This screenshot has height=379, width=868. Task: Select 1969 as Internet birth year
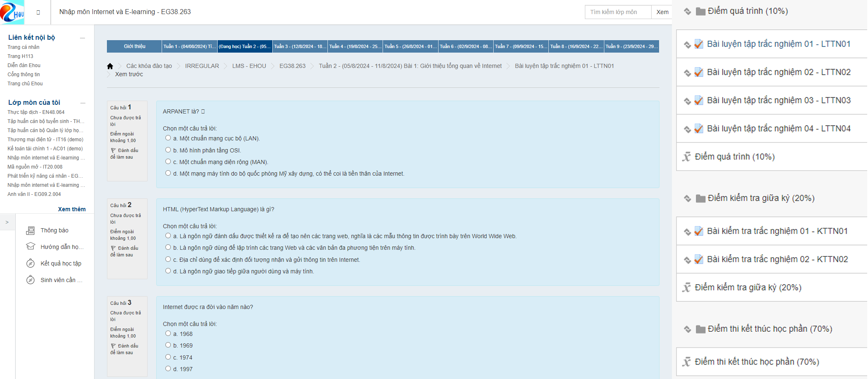tap(168, 345)
